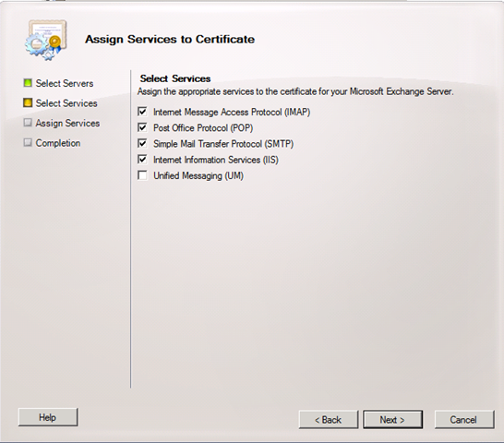This screenshot has width=504, height=443.
Task: Go to the Completion wizard step
Action: tap(58, 143)
